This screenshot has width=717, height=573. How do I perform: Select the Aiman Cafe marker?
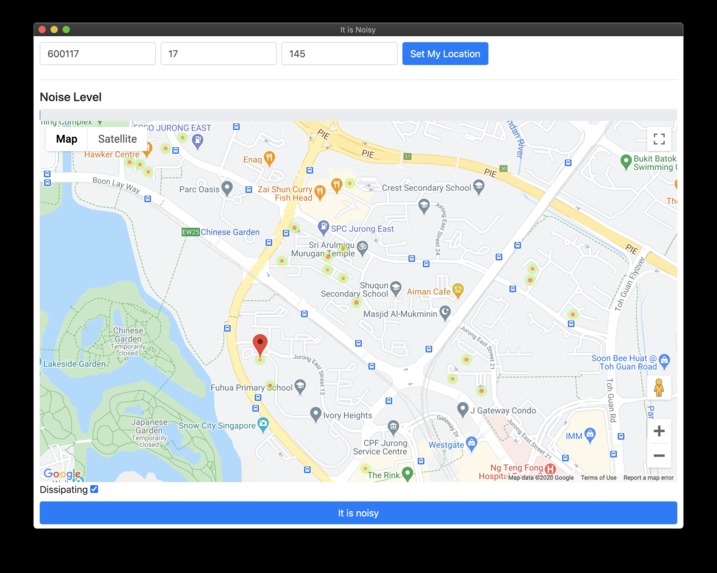pos(458,290)
